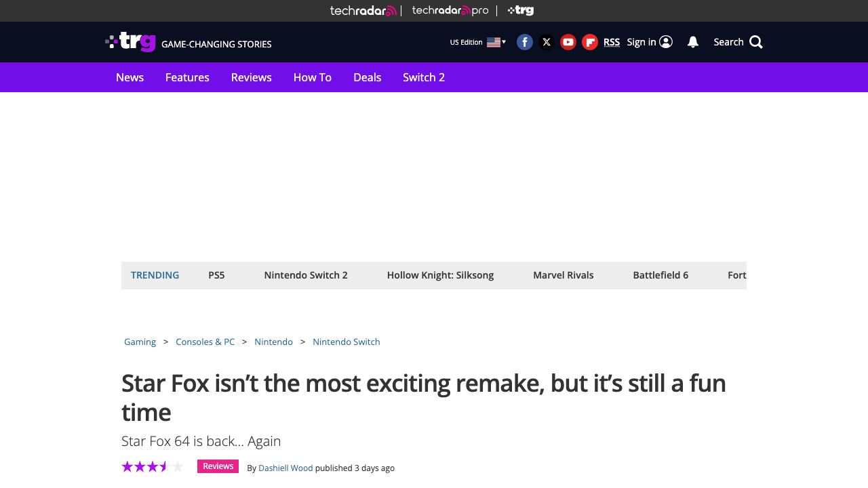Screen dimensions: 868x488
Task: Open the Flipboard icon
Action: point(590,42)
